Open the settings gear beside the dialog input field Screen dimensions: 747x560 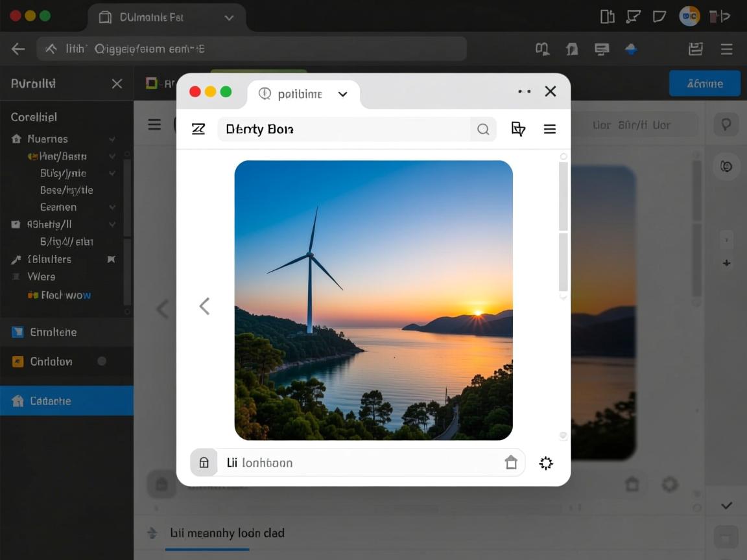coord(545,463)
